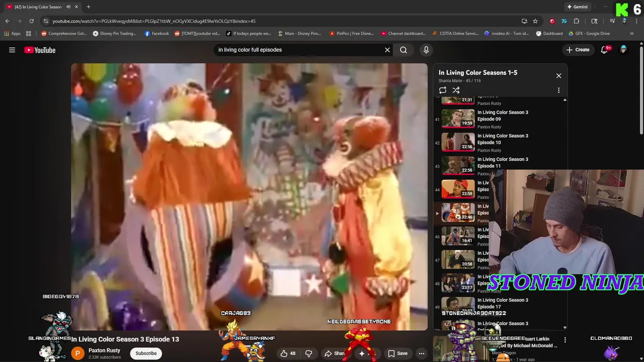
Task: Open TOMT youtube vid bookmark
Action: tap(197, 34)
